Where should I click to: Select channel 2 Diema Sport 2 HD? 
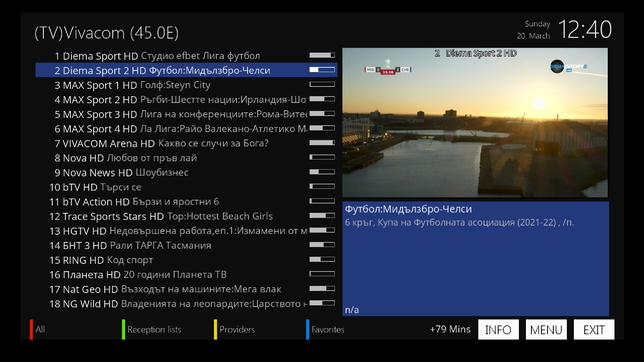click(x=186, y=70)
